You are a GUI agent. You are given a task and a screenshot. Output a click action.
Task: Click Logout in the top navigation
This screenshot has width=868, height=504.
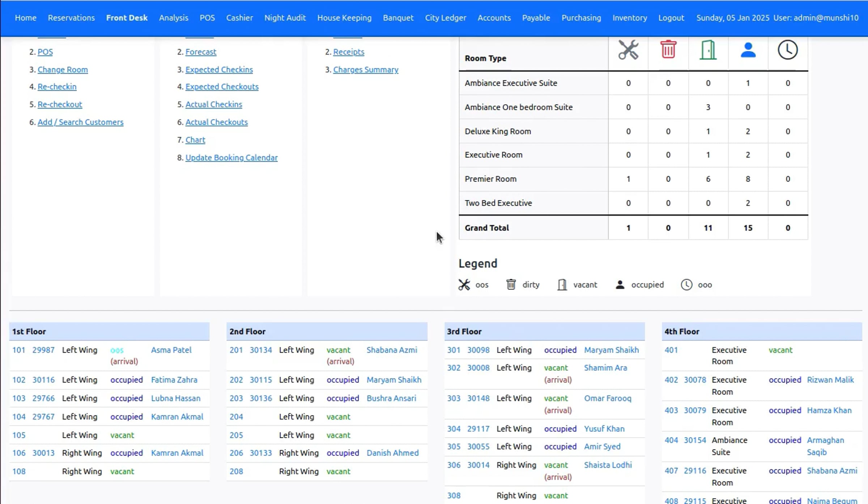click(671, 18)
